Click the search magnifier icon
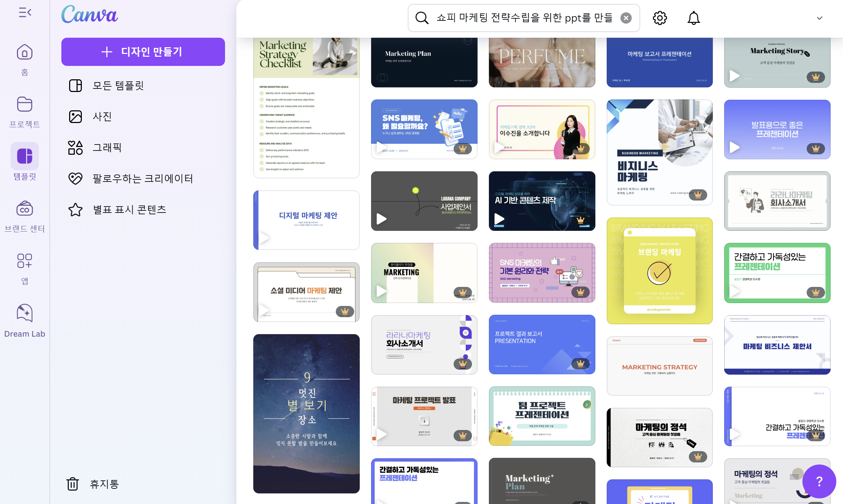The width and height of the screenshot is (843, 504). pos(422,18)
